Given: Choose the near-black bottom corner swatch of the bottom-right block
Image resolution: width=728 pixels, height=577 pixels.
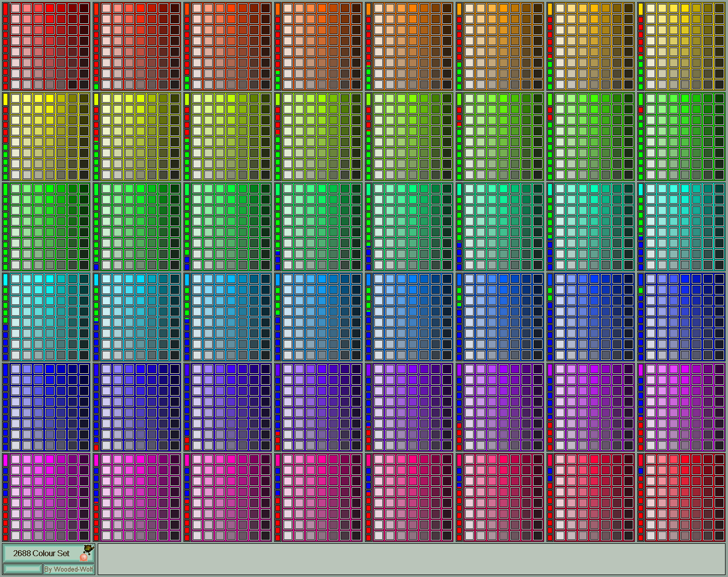Looking at the screenshot, I should pyautogui.click(x=719, y=535).
